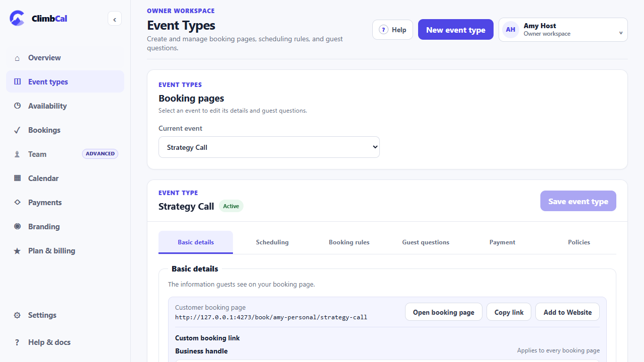This screenshot has width=644, height=362.
Task: Switch to the Payment tab
Action: 502,242
